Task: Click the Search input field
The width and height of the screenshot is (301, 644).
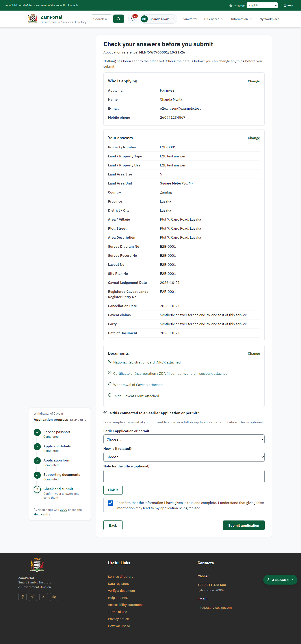Action: [x=101, y=19]
